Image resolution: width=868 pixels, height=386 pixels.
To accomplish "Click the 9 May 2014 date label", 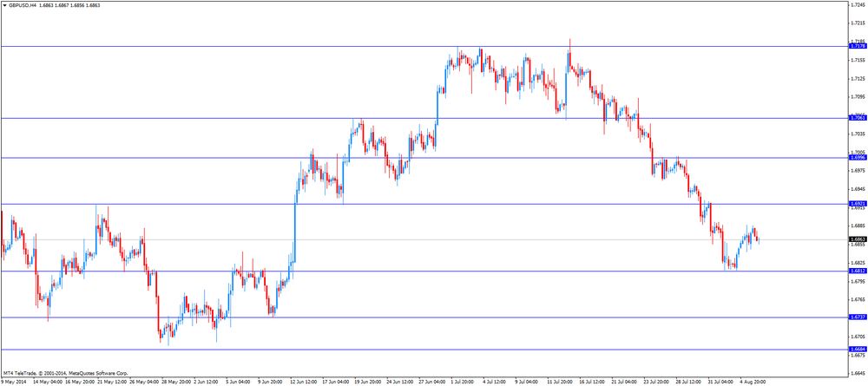I will point(13,382).
